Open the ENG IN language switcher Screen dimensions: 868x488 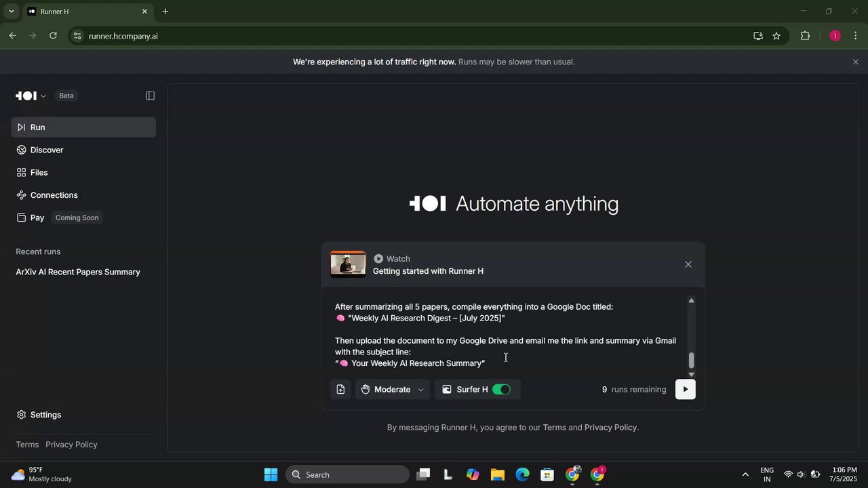(x=767, y=474)
